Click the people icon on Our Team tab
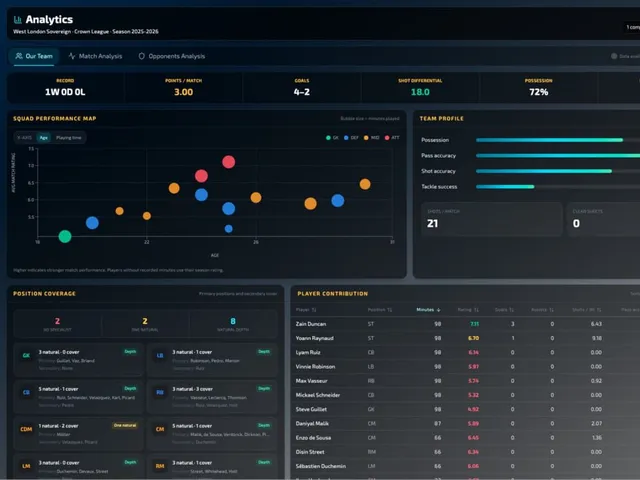Screen dimensions: 640x480 [x=19, y=56]
